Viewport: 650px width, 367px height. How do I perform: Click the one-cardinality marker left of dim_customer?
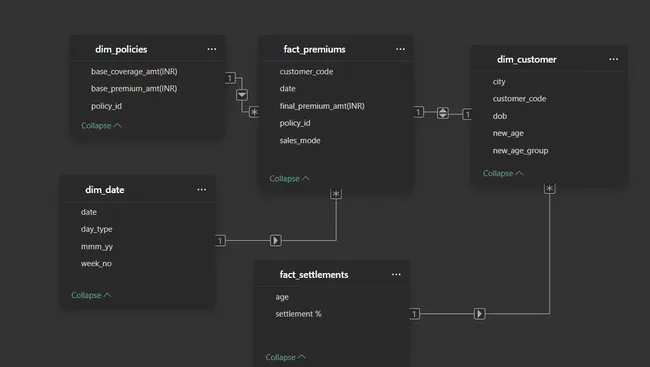tap(467, 114)
